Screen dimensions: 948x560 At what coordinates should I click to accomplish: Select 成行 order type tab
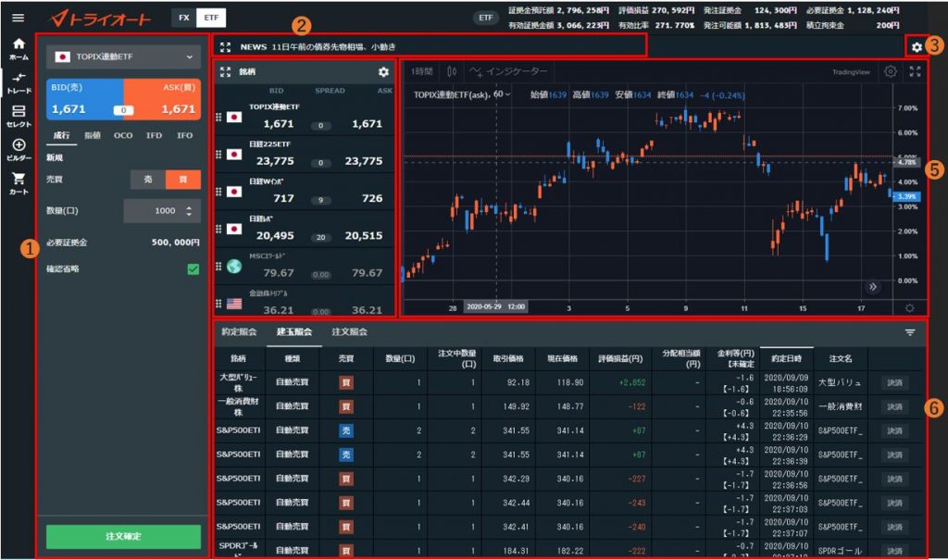61,135
